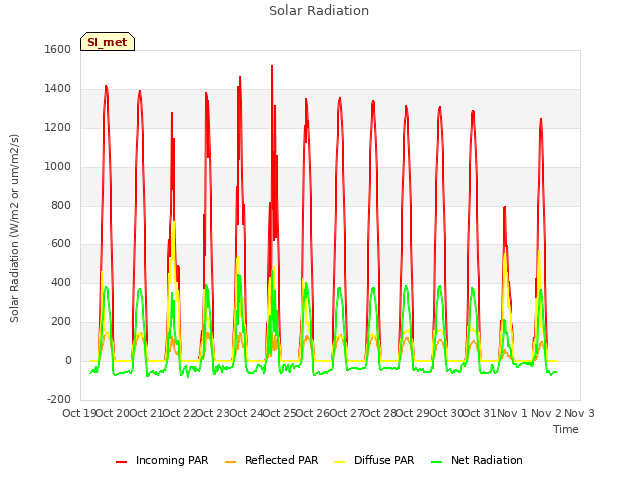Click the low Nov 1 red peak near 800

tap(504, 207)
